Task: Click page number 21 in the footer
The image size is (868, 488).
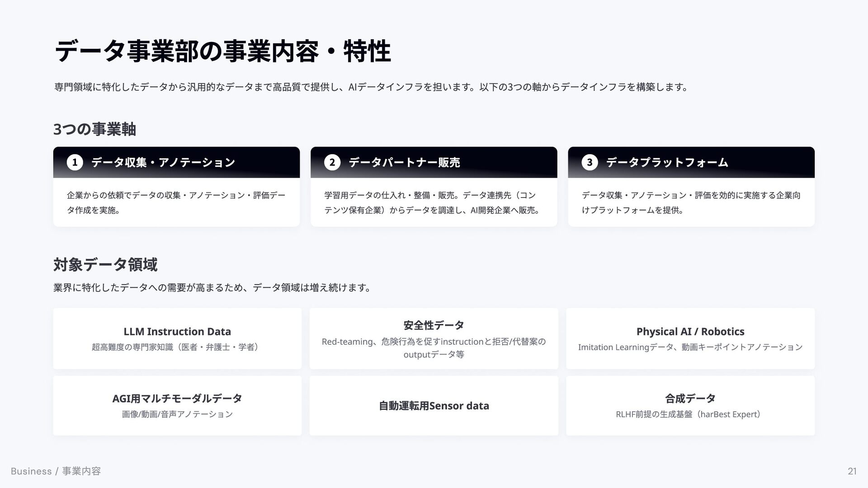Action: pyautogui.click(x=852, y=471)
